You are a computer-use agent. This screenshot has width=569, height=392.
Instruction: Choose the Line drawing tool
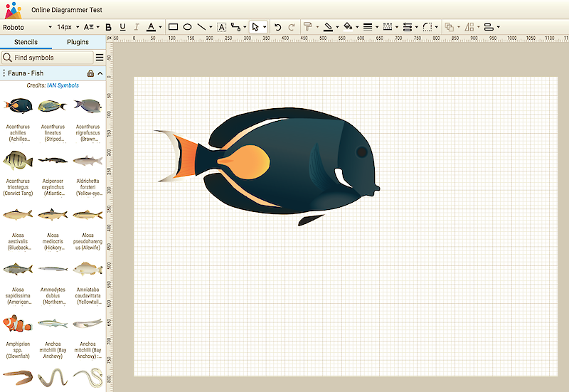[202, 27]
